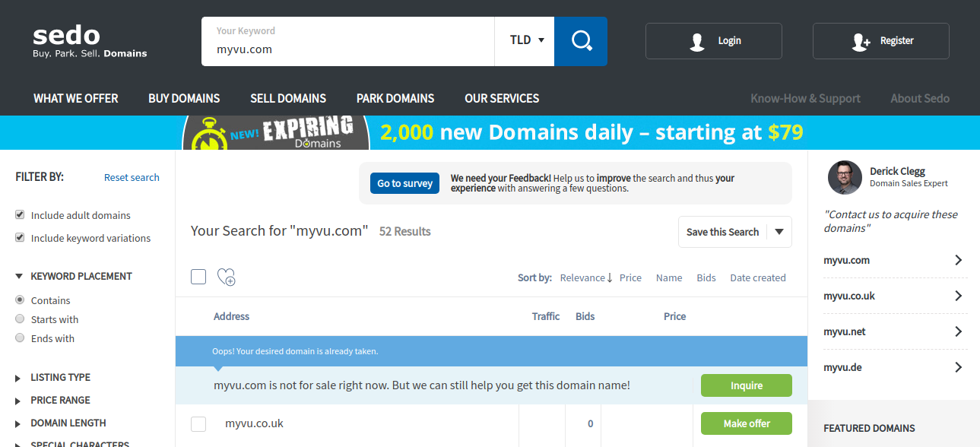Click the arrow next to myvu.de
Viewport: 980px width, 447px height.
[x=958, y=367]
